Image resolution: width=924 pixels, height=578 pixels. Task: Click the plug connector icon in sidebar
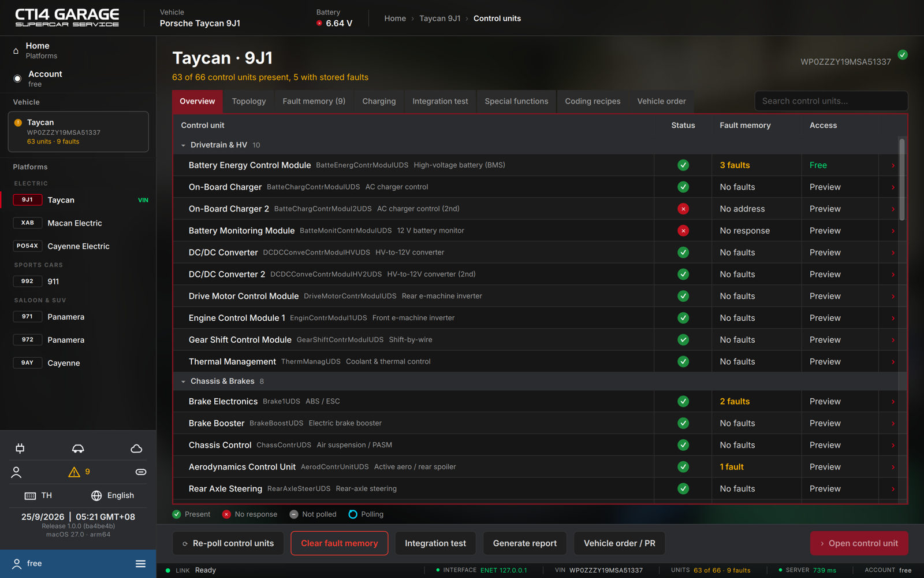tap(20, 449)
